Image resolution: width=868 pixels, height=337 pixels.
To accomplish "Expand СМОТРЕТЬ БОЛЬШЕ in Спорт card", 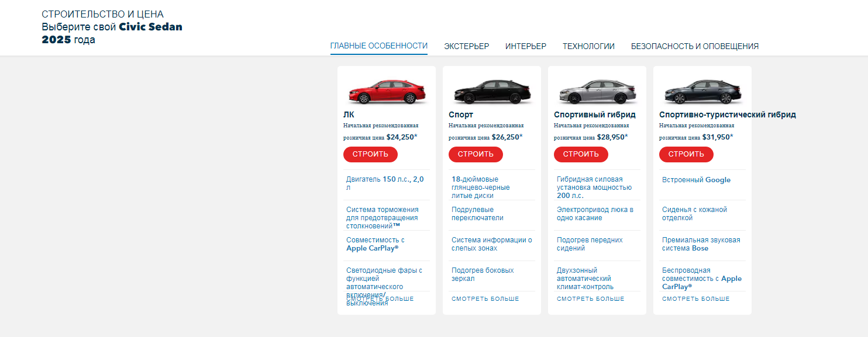I will pos(485,299).
